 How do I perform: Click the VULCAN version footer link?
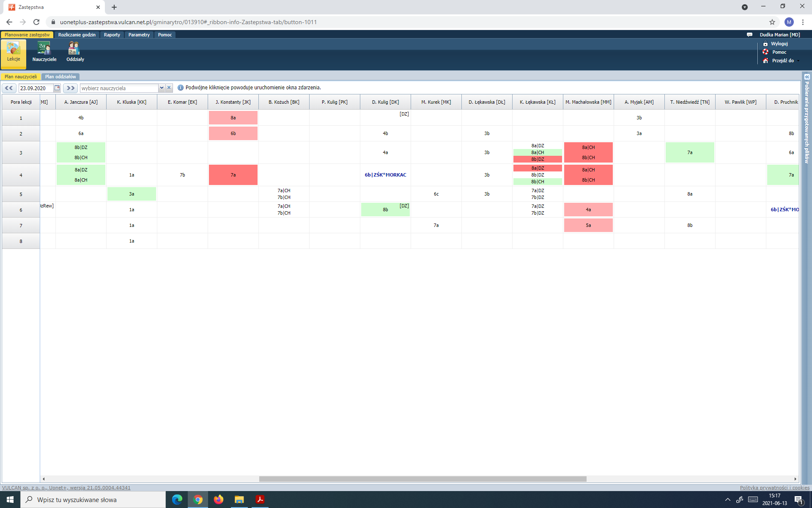[66, 488]
